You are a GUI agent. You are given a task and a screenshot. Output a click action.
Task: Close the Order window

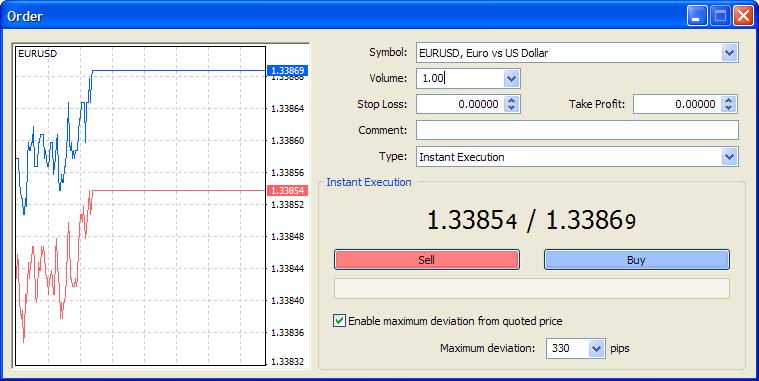click(x=743, y=16)
